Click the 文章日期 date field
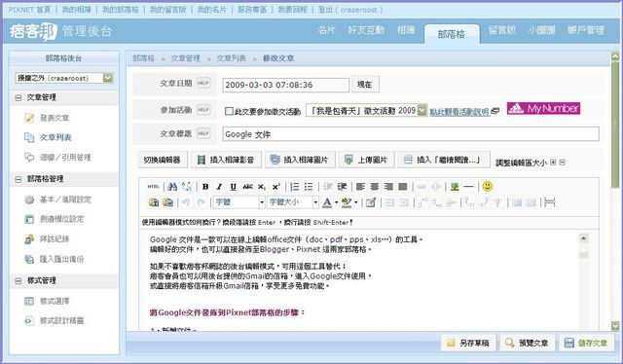 tap(285, 85)
